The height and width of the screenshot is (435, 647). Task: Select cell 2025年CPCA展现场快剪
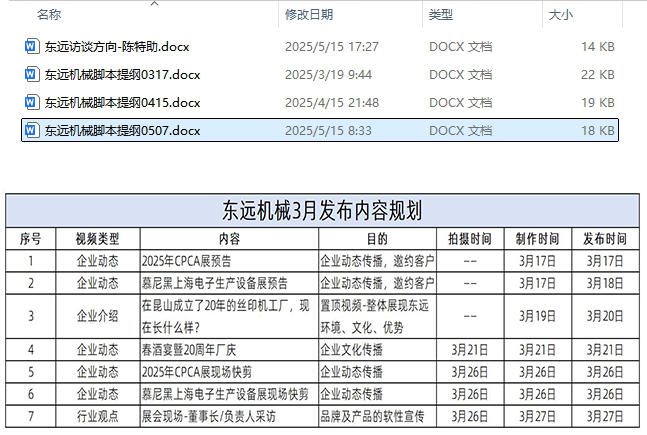pyautogui.click(x=229, y=372)
